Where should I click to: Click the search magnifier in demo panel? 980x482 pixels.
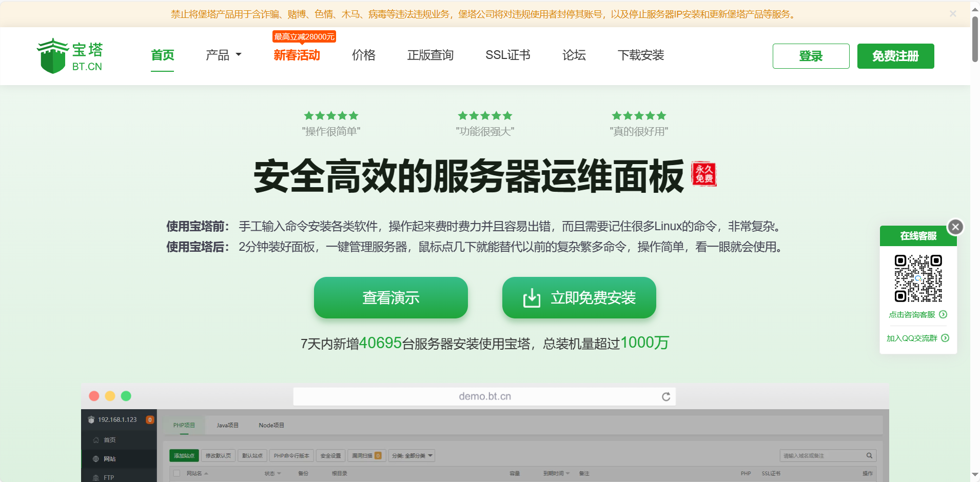[869, 455]
